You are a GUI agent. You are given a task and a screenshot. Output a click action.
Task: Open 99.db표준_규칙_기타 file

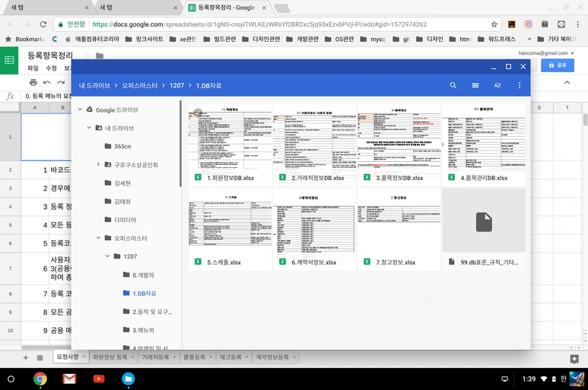(484, 230)
